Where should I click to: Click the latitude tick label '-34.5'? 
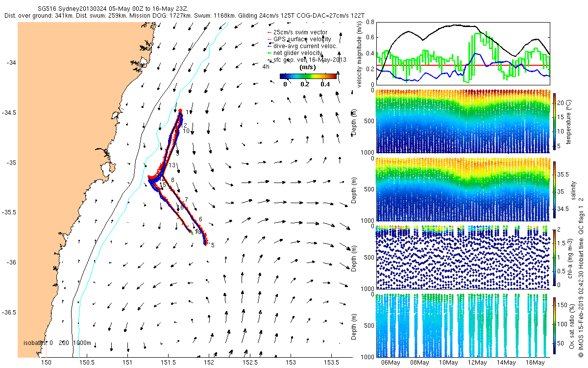[x=9, y=113]
